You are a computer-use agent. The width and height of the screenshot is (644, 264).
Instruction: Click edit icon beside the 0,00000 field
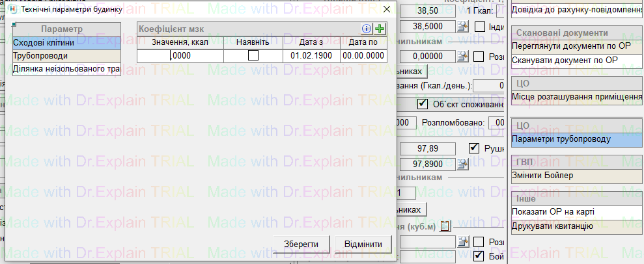pyautogui.click(x=462, y=56)
